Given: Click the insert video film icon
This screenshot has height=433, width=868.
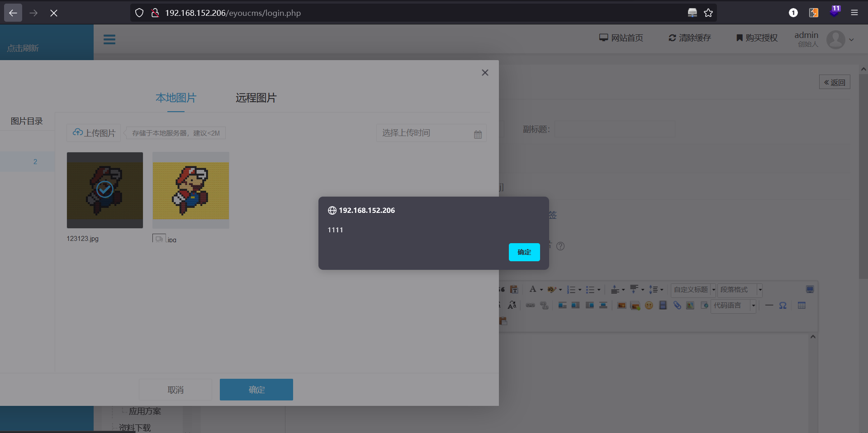Looking at the screenshot, I should [663, 306].
